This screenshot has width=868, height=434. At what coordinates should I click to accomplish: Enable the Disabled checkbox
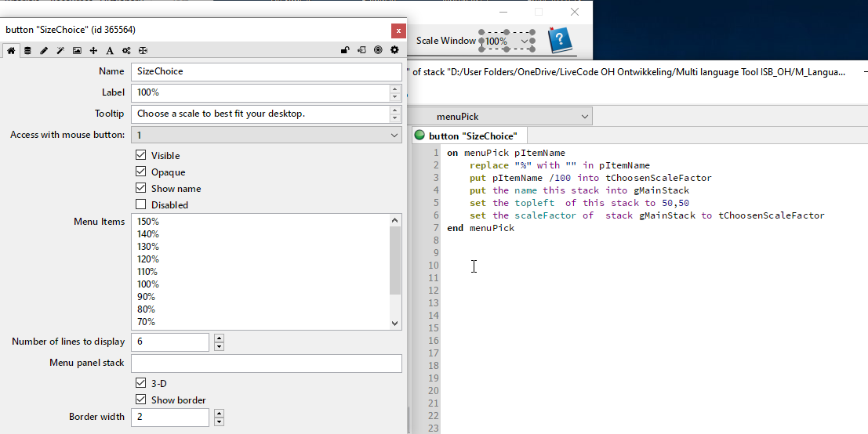pos(141,204)
